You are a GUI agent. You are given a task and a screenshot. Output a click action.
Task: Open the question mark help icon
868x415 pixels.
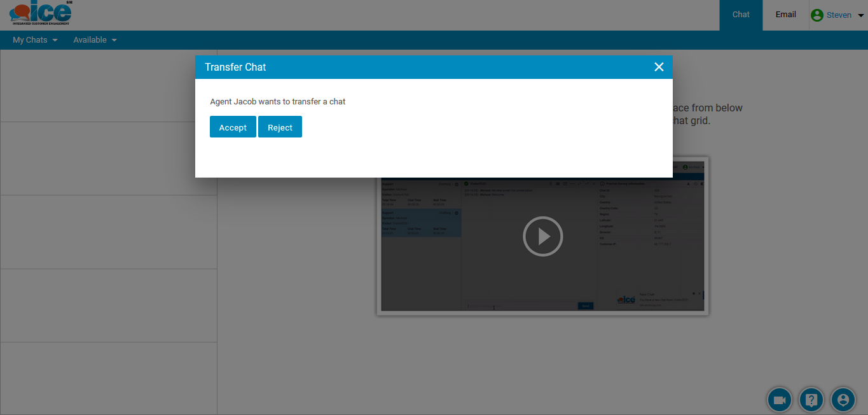(x=811, y=400)
